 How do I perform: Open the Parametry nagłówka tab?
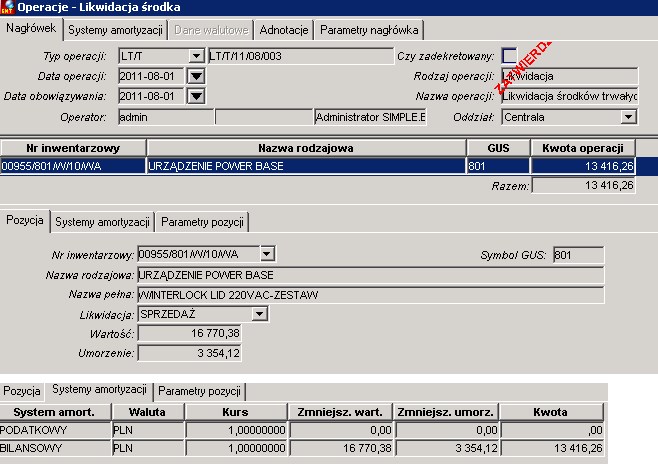tap(369, 30)
